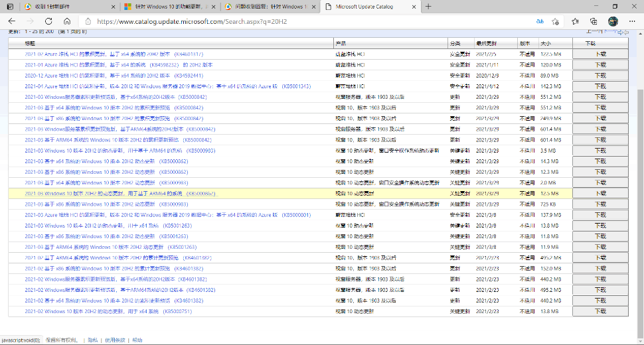Refresh the current page
The width and height of the screenshot is (644, 345).
click(x=48, y=21)
